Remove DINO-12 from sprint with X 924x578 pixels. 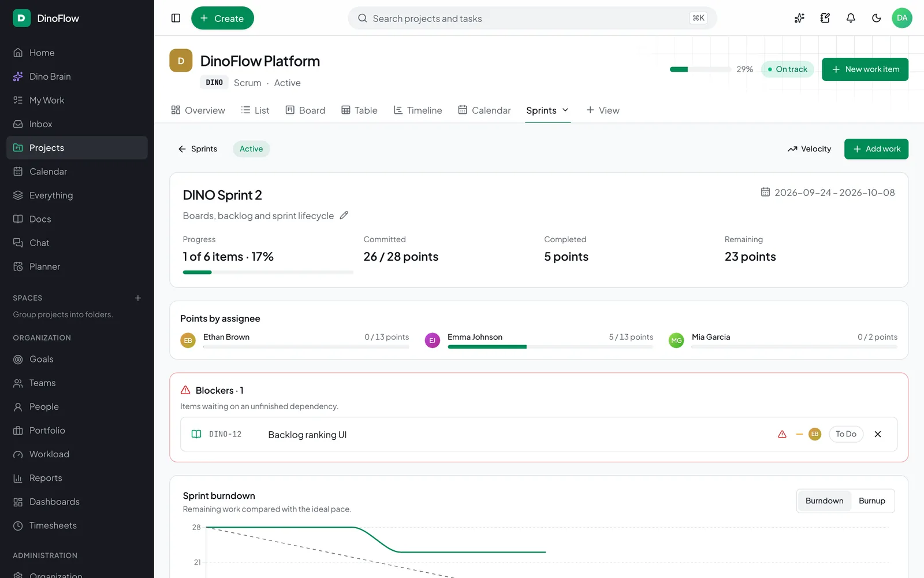click(x=878, y=434)
